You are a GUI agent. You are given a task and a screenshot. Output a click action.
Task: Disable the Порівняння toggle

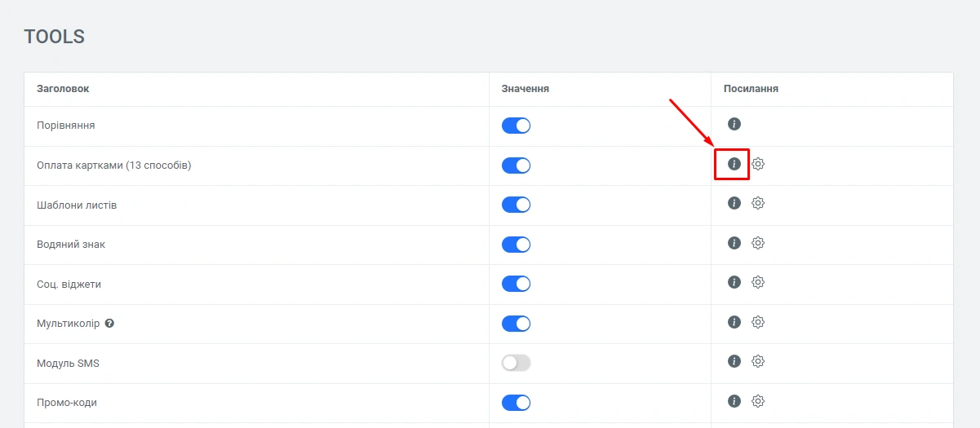(516, 126)
